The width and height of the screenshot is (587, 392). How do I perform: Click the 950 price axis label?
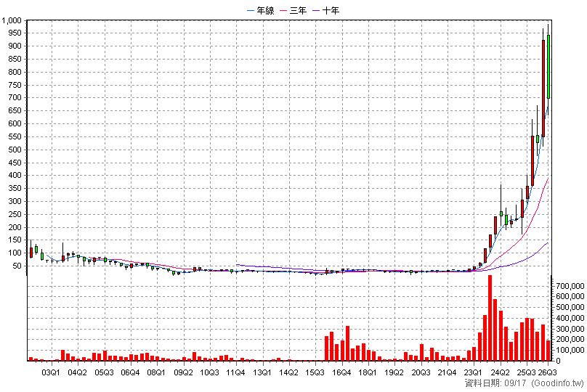(15, 33)
